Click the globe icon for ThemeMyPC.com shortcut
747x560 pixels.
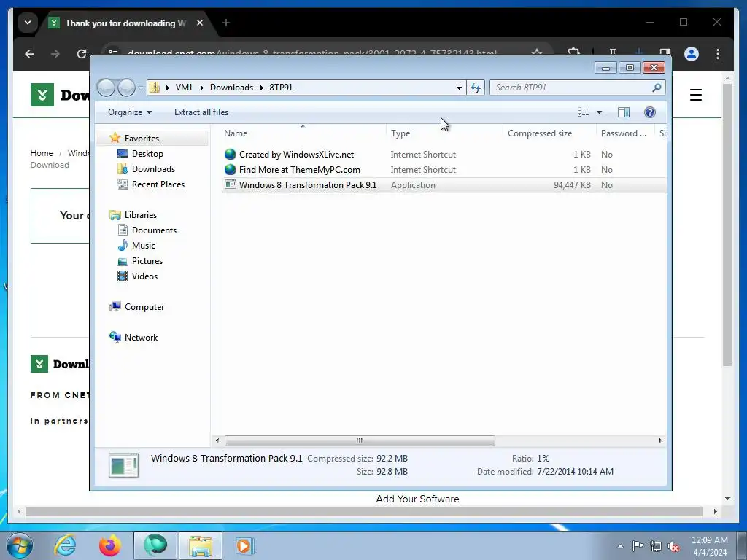click(231, 169)
